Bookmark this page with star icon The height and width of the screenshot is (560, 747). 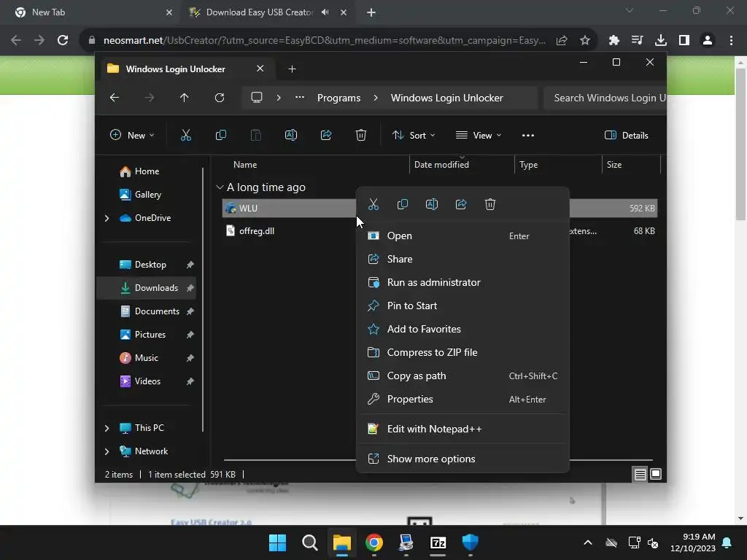point(585,40)
